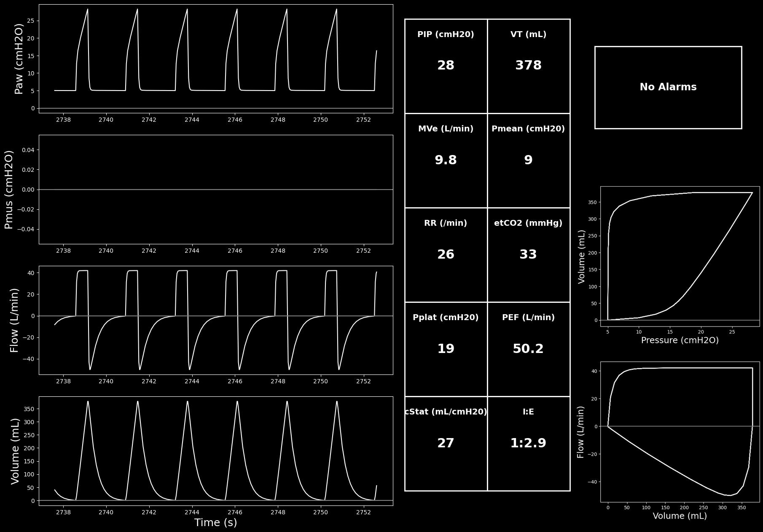The image size is (763, 532).
Task: Click the Volume (mL) label under flow-volume loop
Action: [680, 516]
